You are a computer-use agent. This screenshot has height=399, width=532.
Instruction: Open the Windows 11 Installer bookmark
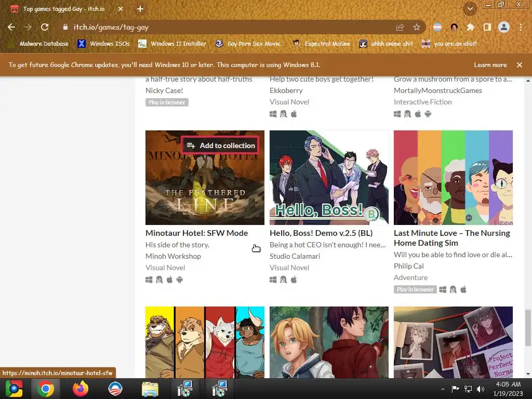tap(172, 44)
